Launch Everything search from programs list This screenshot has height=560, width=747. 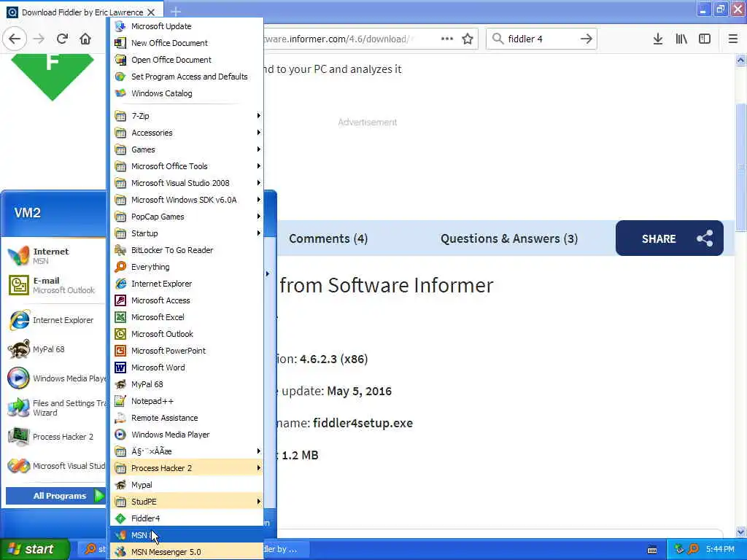187,267
